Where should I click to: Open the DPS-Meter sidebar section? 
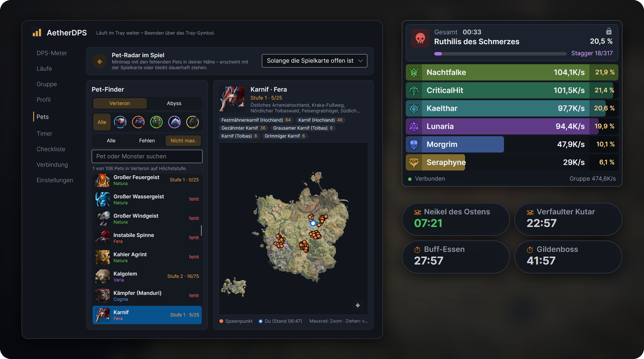(x=52, y=53)
